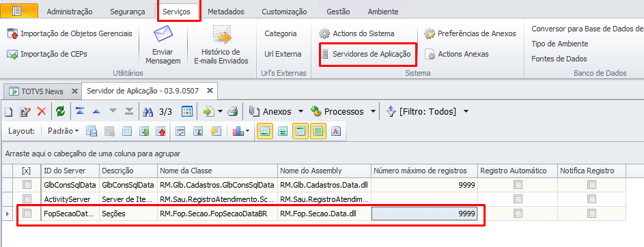
Task: Click the sigma totals icon in layout toolbar
Action: pyautogui.click(x=198, y=131)
